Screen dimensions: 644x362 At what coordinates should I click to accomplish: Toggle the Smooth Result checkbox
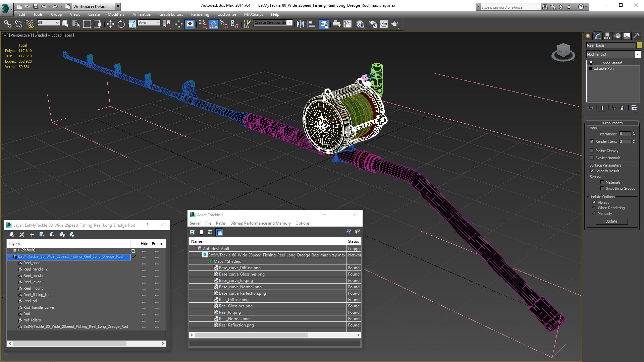[x=592, y=171]
